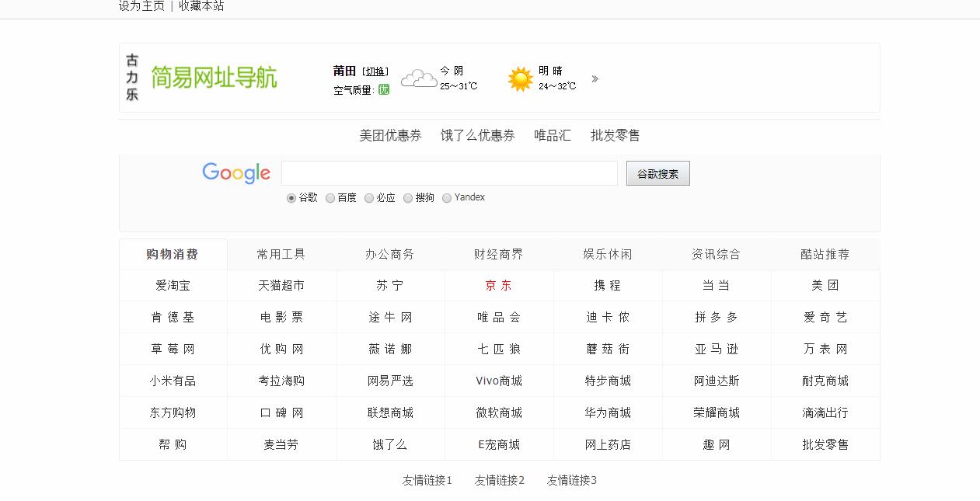Click the Google logo above the search box

(235, 172)
